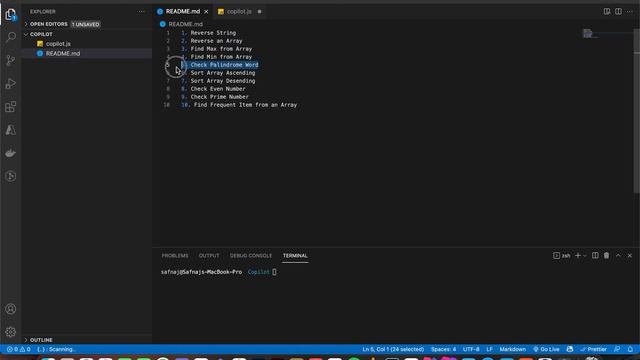The height and width of the screenshot is (360, 640).
Task: Open the notifications bell
Action: pyautogui.click(x=630, y=349)
